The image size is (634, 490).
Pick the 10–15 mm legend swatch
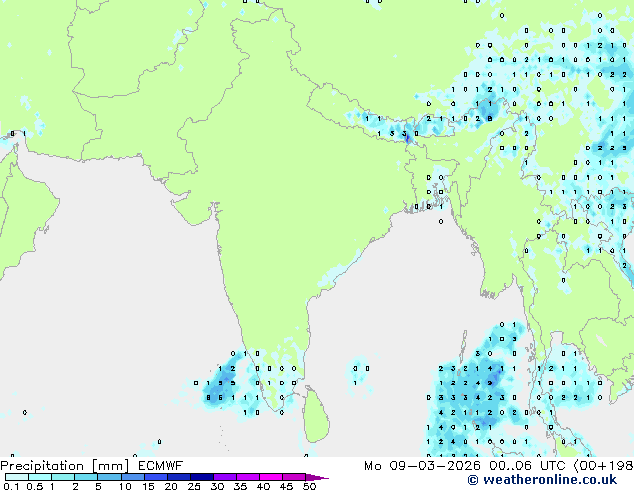pyautogui.click(x=133, y=477)
